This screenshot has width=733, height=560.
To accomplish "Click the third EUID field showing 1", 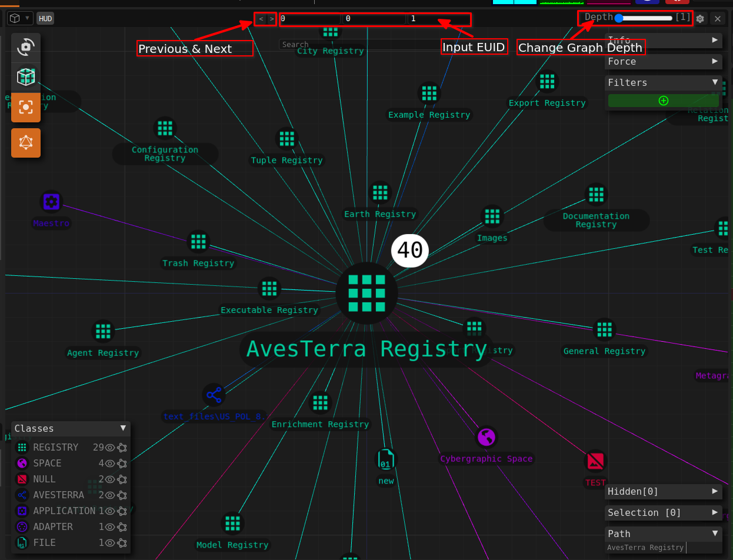I will coord(438,19).
